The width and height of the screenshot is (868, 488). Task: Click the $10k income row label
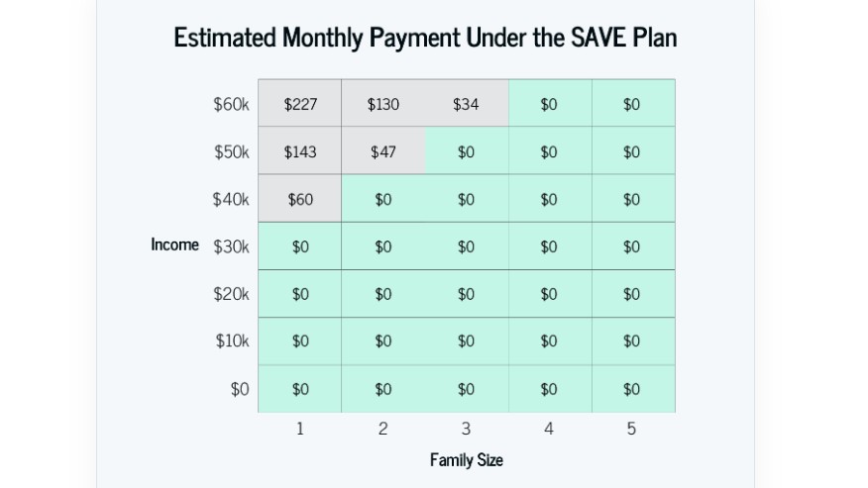[x=232, y=342]
